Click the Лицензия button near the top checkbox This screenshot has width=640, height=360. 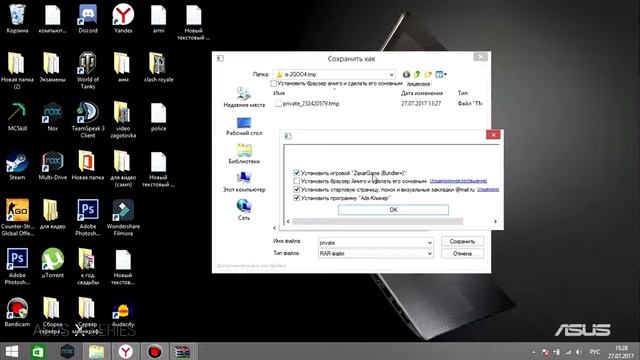[x=418, y=84]
